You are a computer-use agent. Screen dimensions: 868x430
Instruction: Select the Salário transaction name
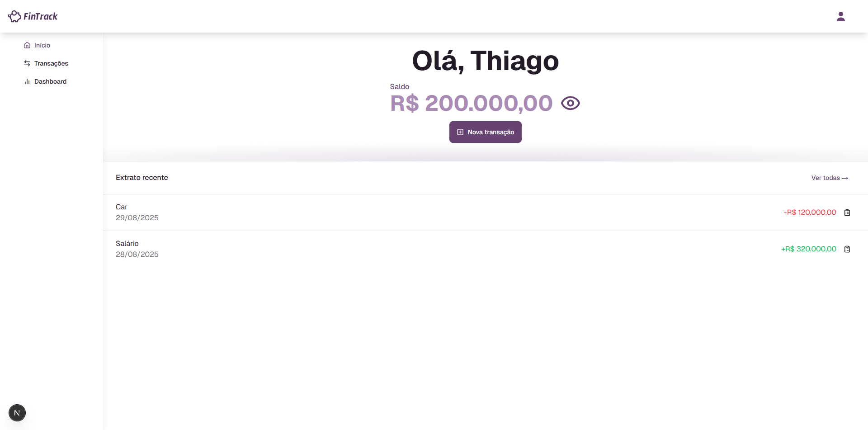point(127,243)
